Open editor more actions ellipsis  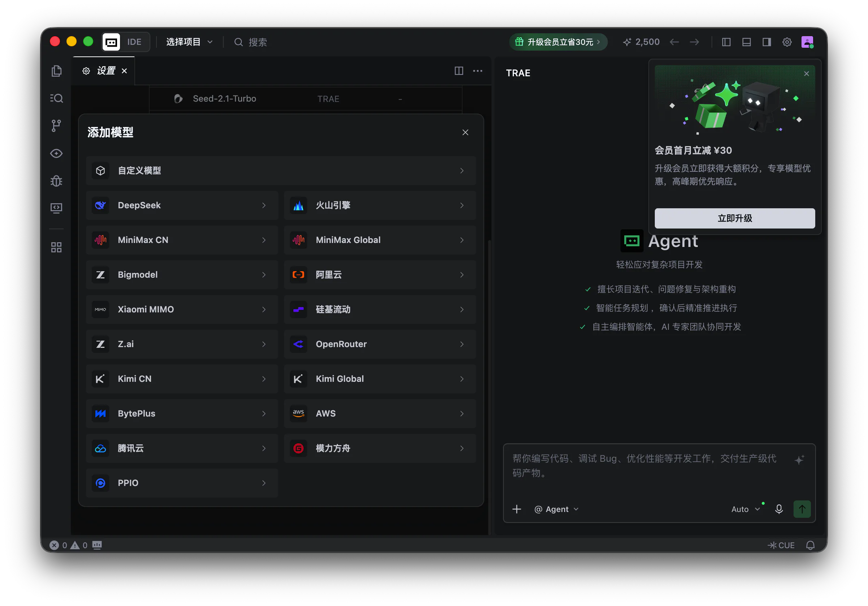tap(477, 71)
